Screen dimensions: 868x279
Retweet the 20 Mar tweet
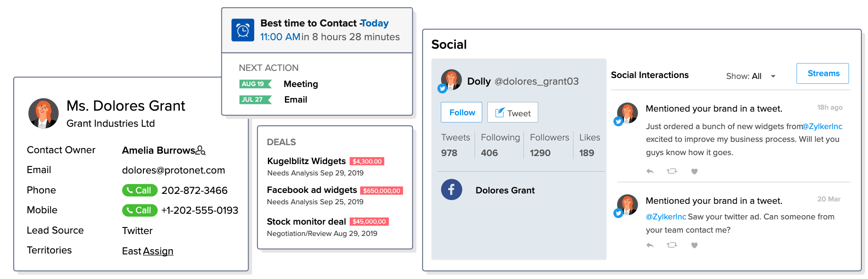[672, 245]
